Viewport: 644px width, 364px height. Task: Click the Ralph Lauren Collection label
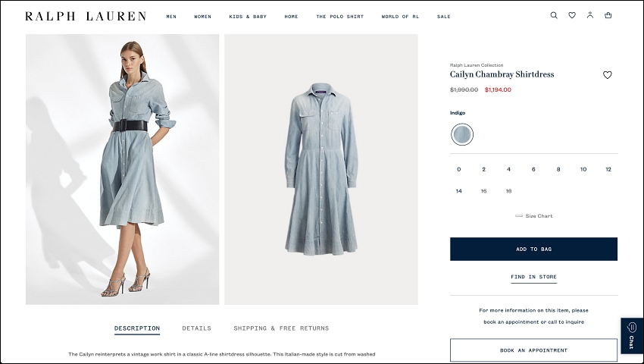pyautogui.click(x=477, y=65)
